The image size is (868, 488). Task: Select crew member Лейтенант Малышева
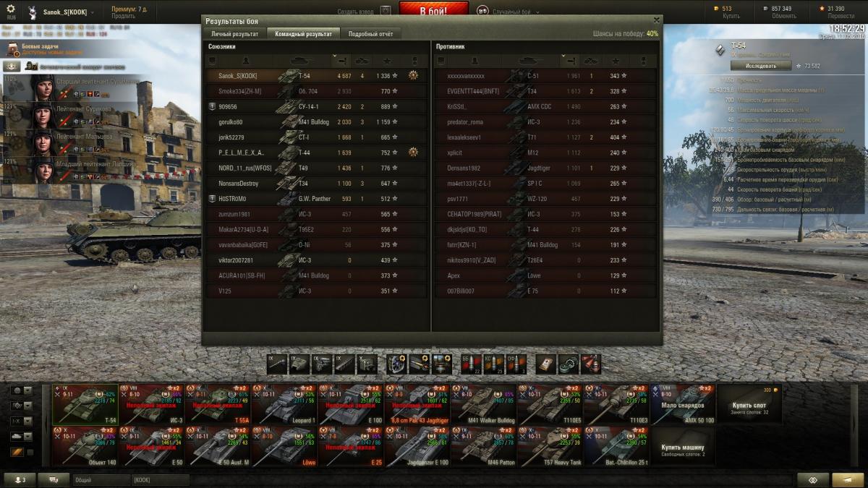tap(69, 142)
